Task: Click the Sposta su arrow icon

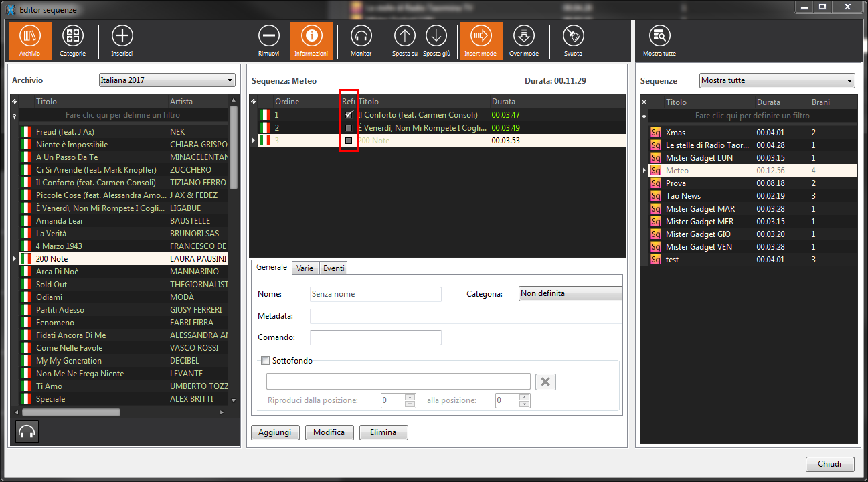Action: tap(404, 41)
